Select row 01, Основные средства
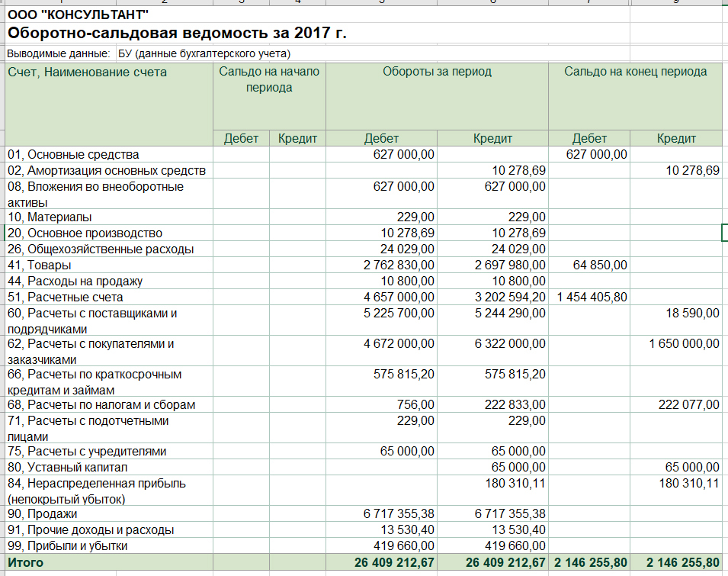 364,154
